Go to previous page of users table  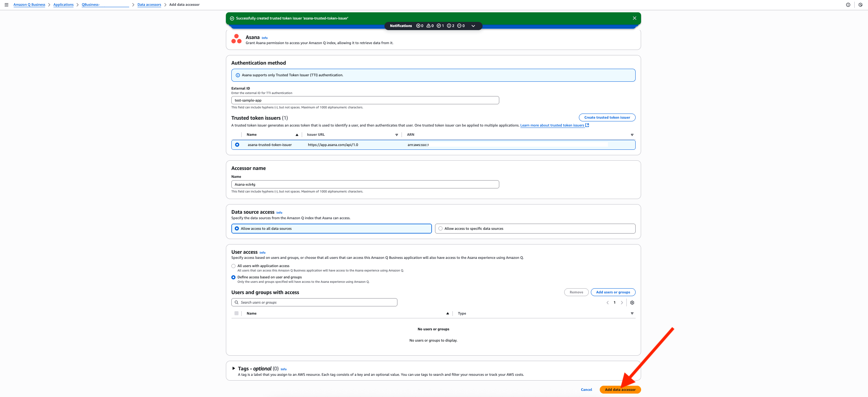pos(607,303)
